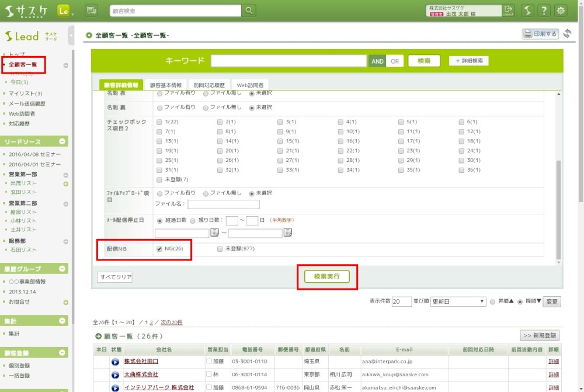Uncheck the NG(26) checkbox
The image size is (584, 392).
coord(159,249)
